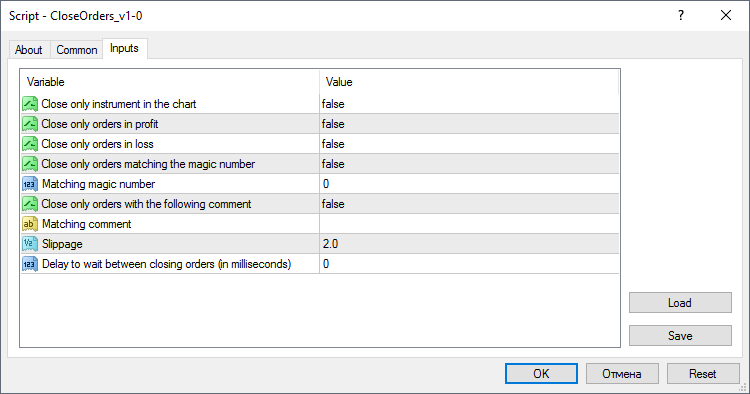Switch to the About tab
750x394 pixels.
(x=29, y=50)
